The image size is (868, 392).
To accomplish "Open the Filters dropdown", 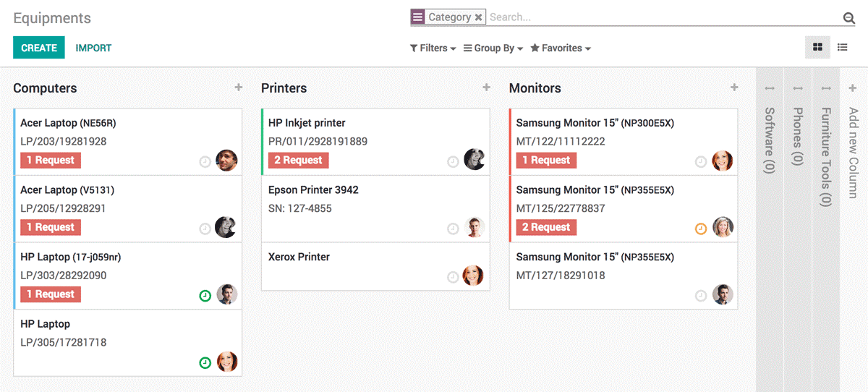I will pos(433,48).
